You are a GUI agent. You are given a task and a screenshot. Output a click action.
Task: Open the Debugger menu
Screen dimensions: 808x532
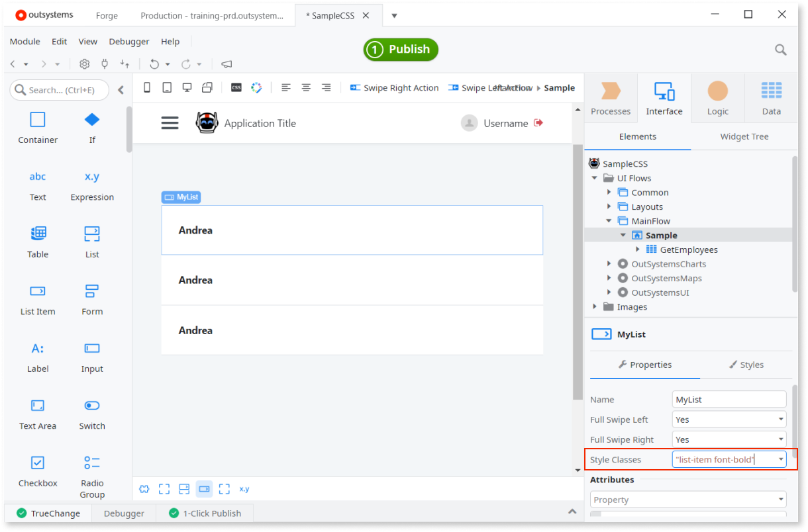pos(128,41)
